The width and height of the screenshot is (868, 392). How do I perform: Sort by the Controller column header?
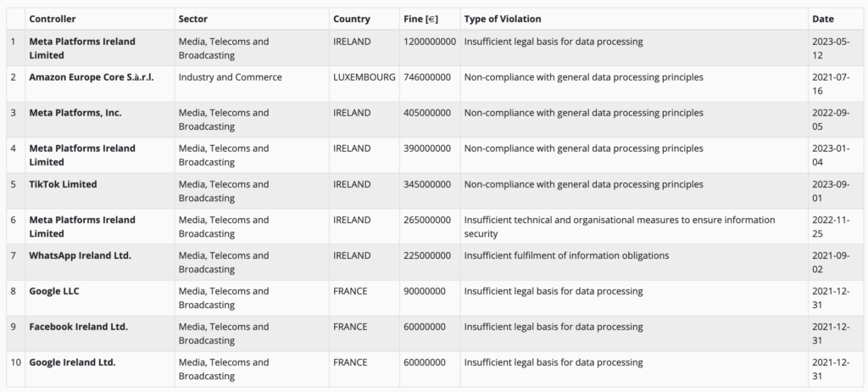(53, 19)
